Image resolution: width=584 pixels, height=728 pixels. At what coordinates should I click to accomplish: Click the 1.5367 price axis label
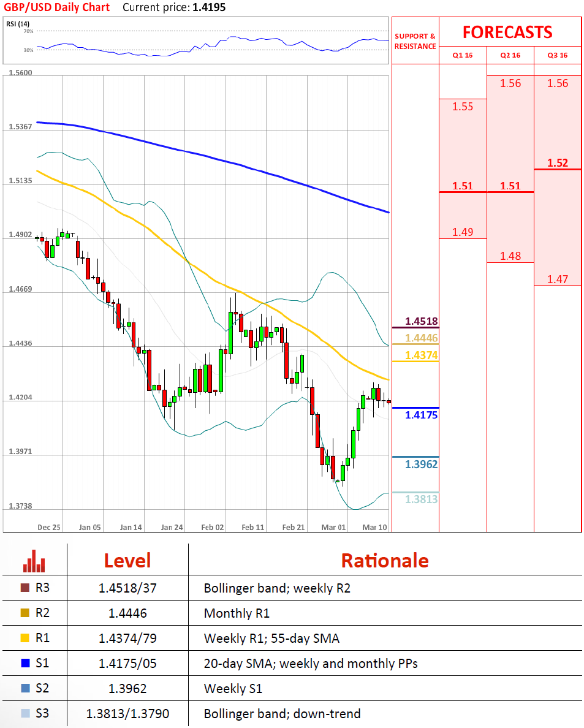point(20,127)
